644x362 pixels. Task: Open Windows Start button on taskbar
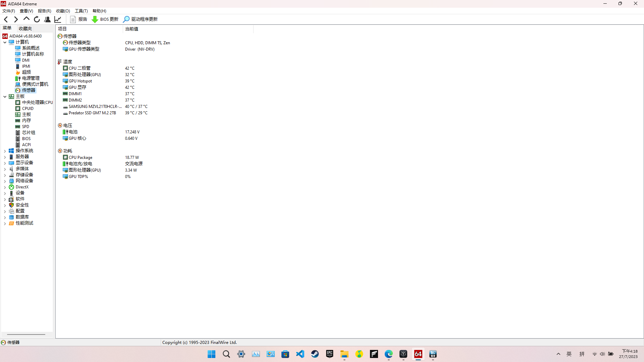click(211, 354)
